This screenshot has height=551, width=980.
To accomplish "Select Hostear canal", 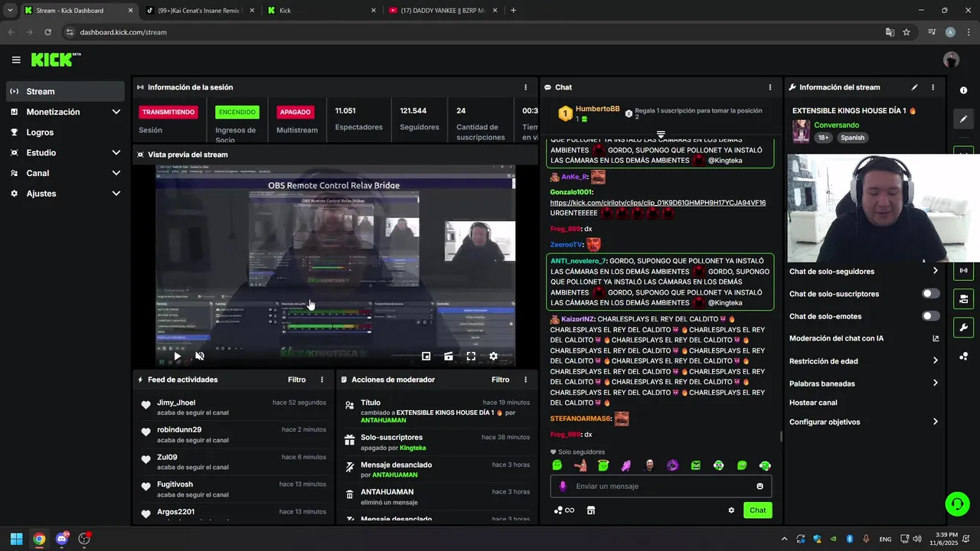I will [813, 403].
